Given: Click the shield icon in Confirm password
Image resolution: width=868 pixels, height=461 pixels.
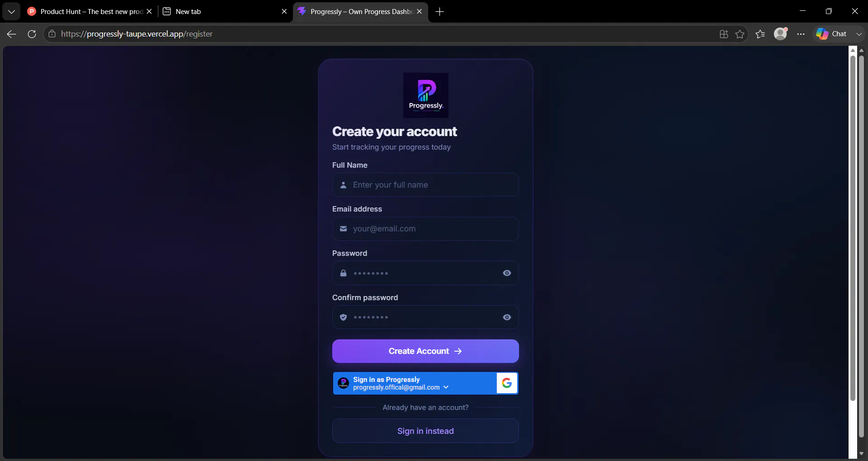Looking at the screenshot, I should coord(343,317).
